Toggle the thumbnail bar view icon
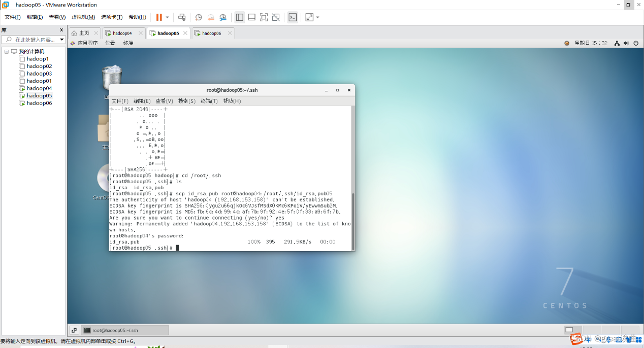644x348 pixels. click(252, 17)
